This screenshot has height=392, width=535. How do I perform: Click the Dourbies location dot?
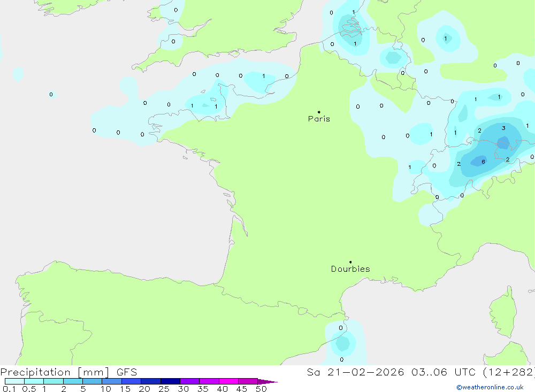click(350, 262)
